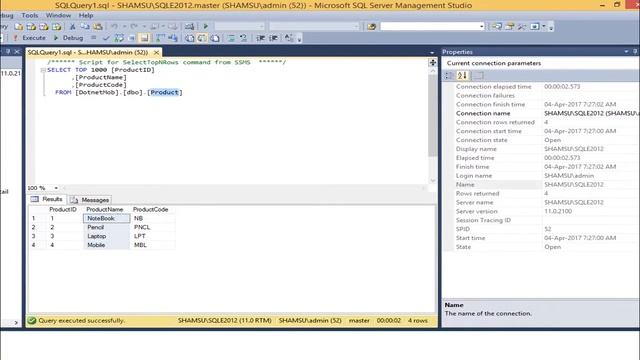Switch to the Results tab
Viewport: 640px width, 360px height.
tap(47, 199)
